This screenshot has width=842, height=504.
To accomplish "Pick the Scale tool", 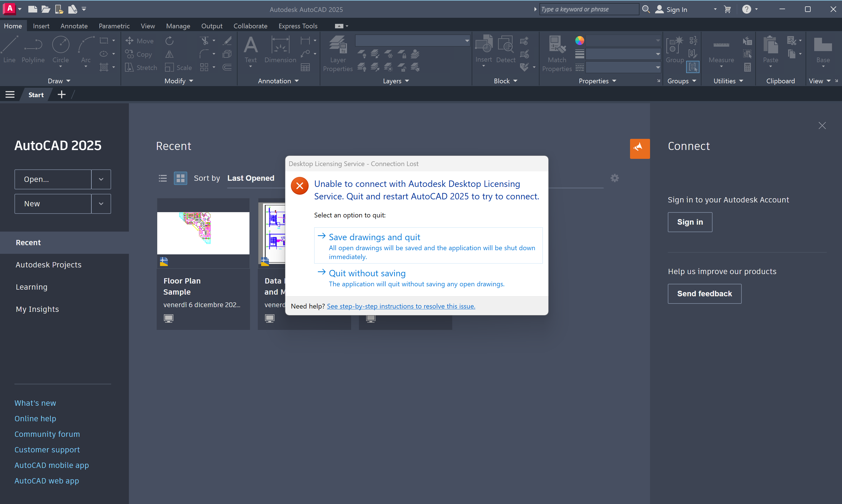I will point(178,67).
